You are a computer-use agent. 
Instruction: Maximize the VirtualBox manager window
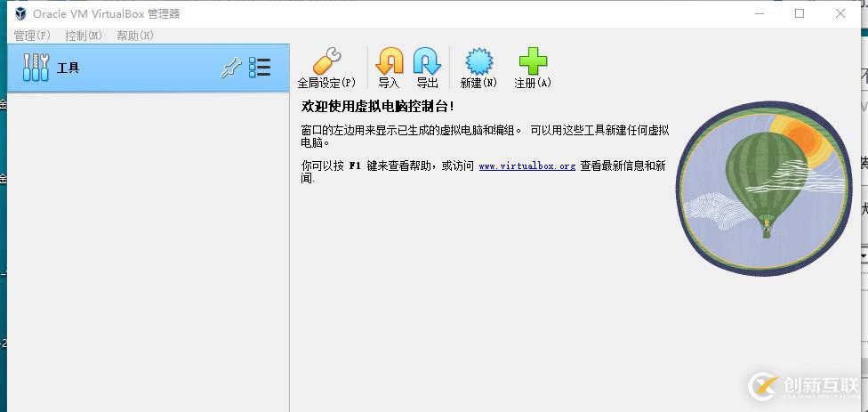[800, 14]
